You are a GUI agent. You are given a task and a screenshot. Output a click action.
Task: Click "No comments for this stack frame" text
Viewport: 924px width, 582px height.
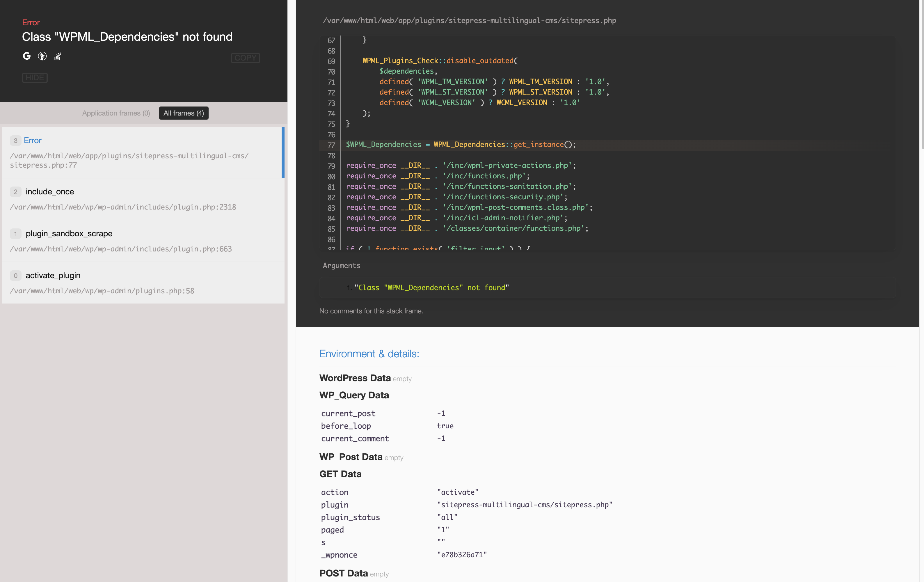pyautogui.click(x=371, y=311)
